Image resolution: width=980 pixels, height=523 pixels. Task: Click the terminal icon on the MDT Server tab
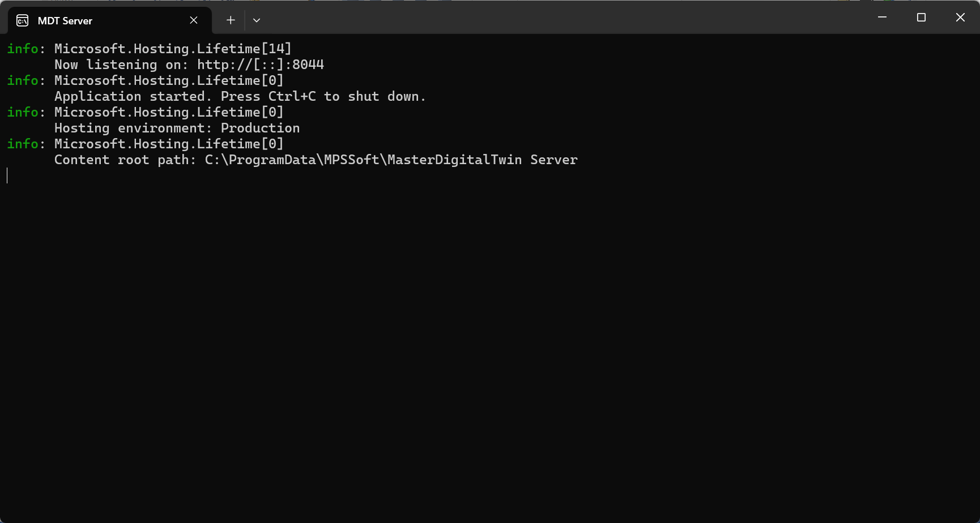click(x=22, y=21)
